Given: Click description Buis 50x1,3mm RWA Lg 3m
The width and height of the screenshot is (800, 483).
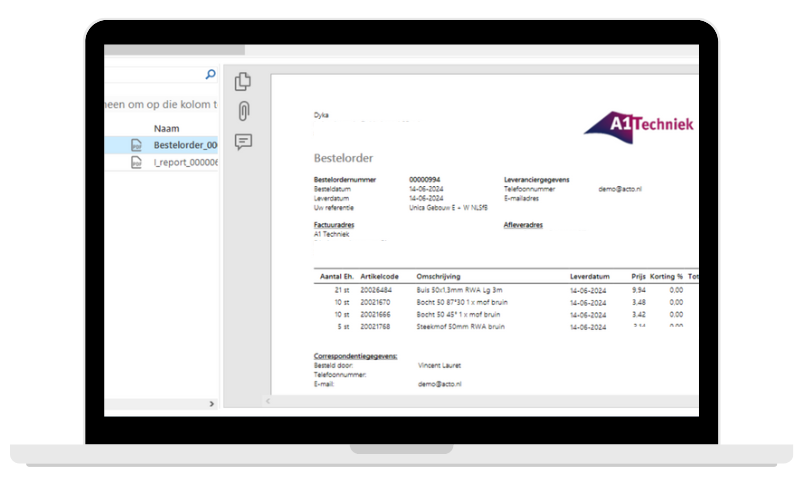Looking at the screenshot, I should tap(459, 290).
